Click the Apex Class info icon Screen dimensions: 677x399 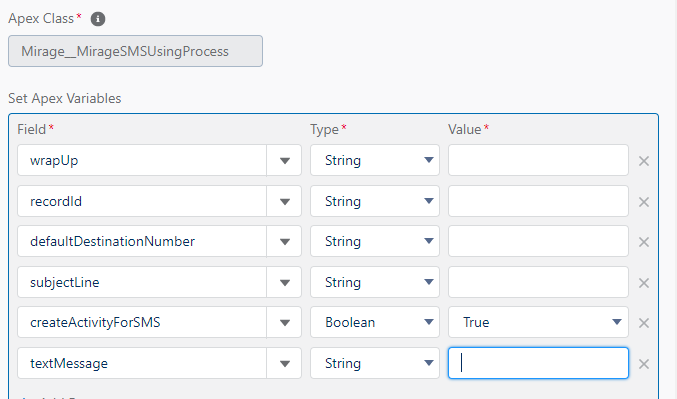coord(98,19)
